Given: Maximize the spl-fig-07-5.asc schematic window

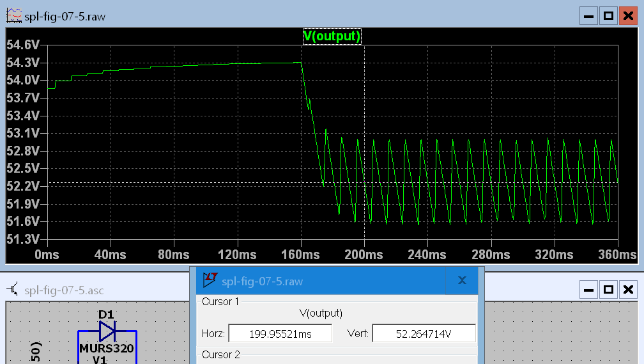Looking at the screenshot, I should tap(608, 290).
